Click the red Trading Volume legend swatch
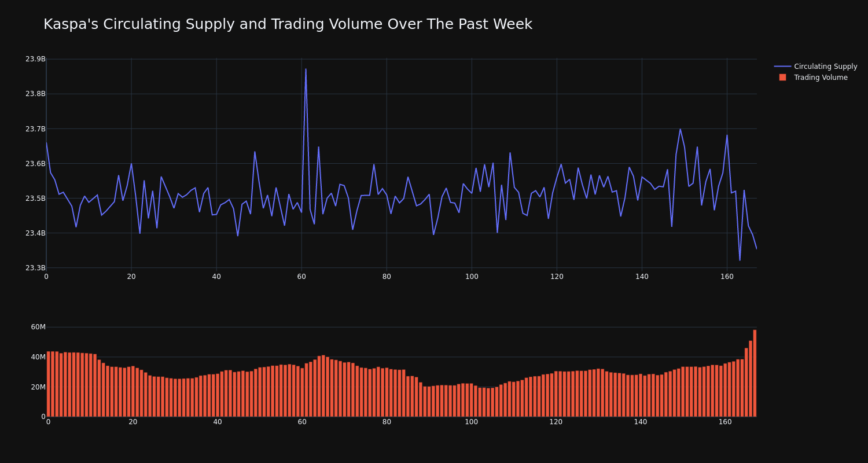Image resolution: width=868 pixels, height=463 pixels. [x=782, y=78]
